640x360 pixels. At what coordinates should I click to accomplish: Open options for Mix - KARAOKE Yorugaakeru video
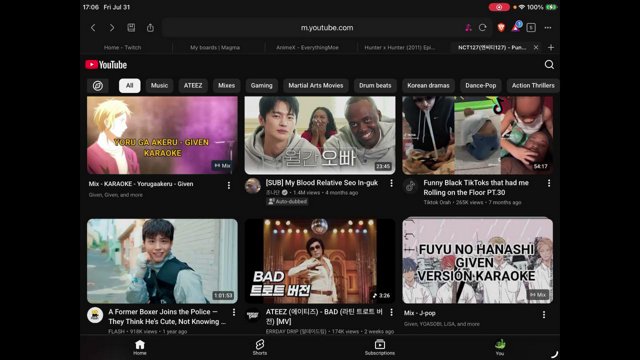pos(229,185)
